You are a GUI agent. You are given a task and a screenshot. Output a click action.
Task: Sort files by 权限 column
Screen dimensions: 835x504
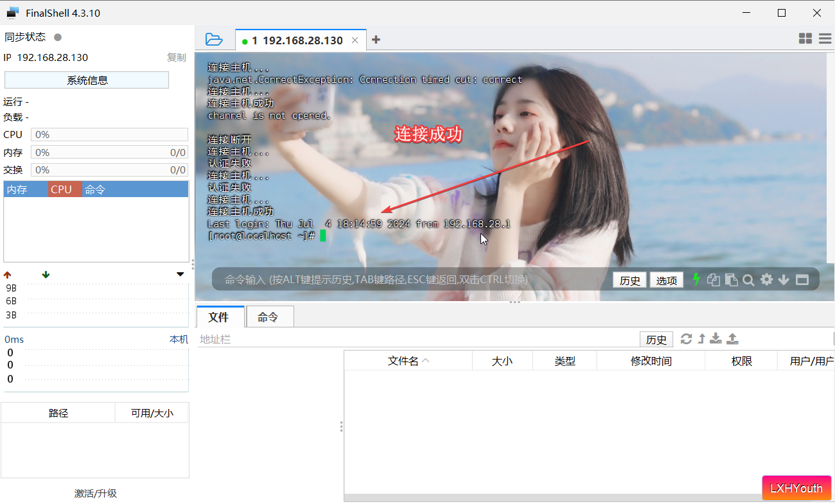(x=741, y=361)
